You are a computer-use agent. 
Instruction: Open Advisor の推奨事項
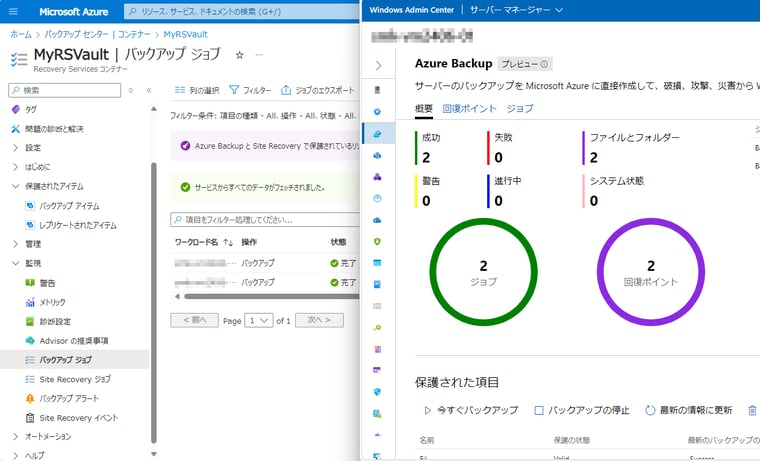pyautogui.click(x=74, y=341)
